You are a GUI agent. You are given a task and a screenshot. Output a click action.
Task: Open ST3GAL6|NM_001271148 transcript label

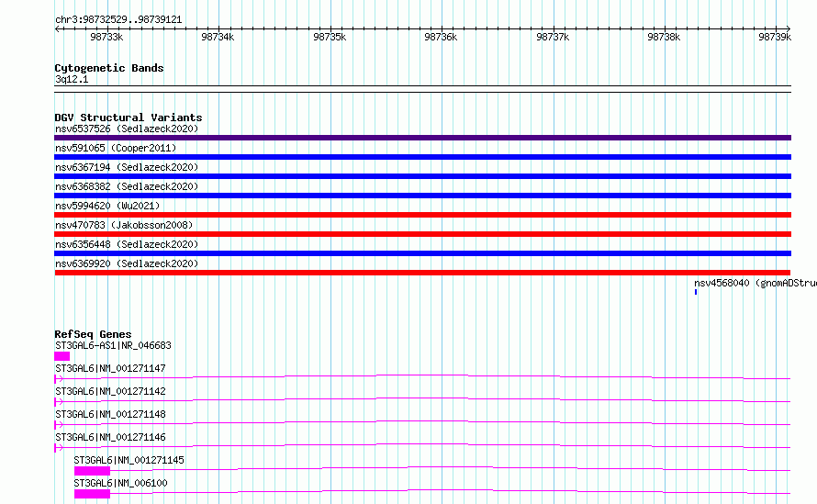point(110,414)
